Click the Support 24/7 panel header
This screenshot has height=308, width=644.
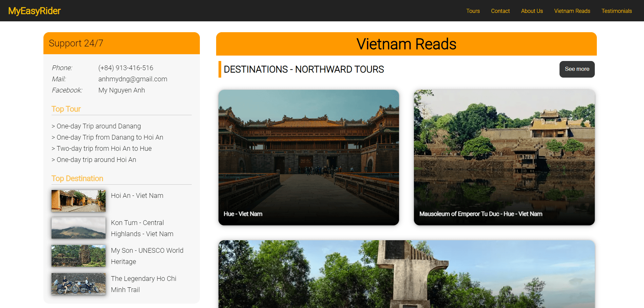tap(121, 43)
